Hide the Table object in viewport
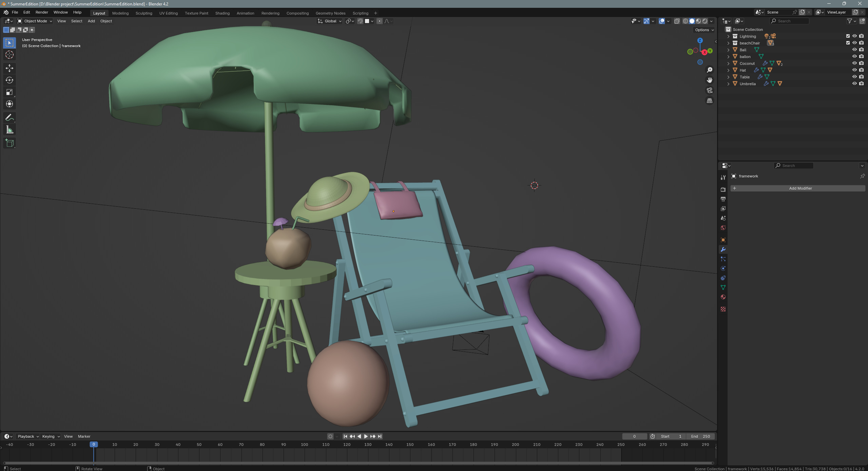Screen dimensions: 868x471 click(854, 77)
